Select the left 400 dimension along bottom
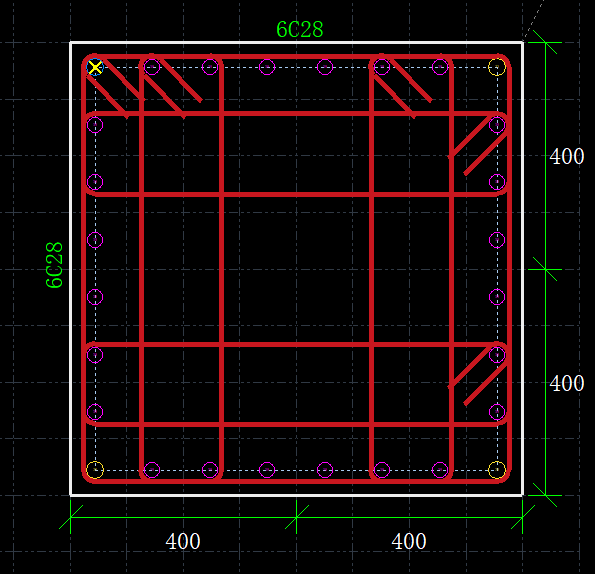The height and width of the screenshot is (574, 595). coord(183,541)
